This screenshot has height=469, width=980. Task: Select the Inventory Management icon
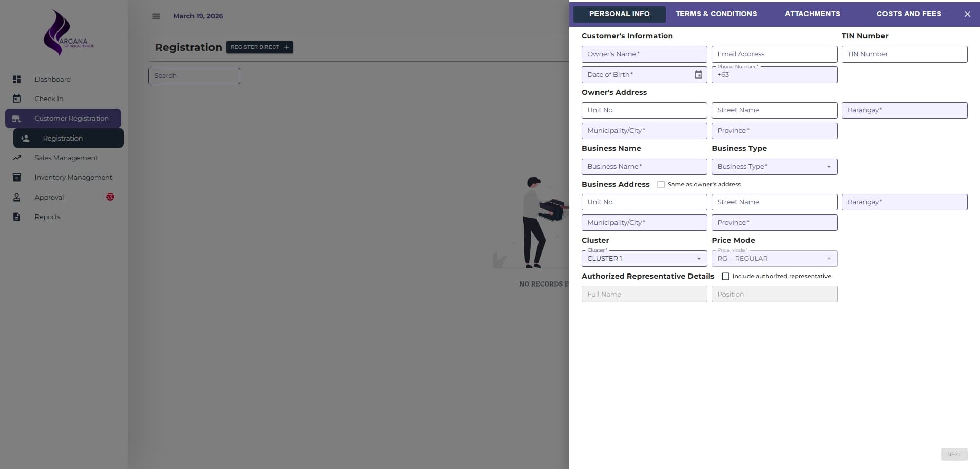17,177
